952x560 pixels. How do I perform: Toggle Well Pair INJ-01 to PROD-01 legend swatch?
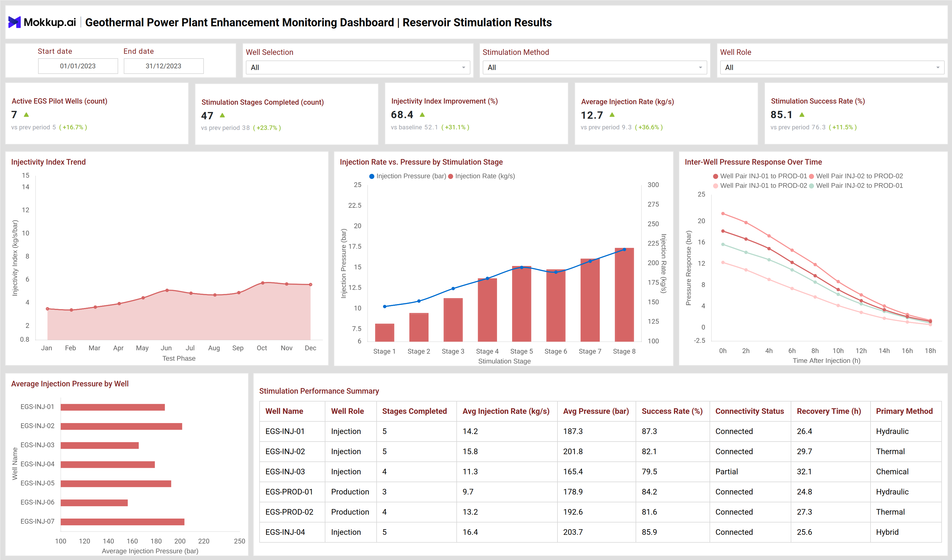pos(715,176)
